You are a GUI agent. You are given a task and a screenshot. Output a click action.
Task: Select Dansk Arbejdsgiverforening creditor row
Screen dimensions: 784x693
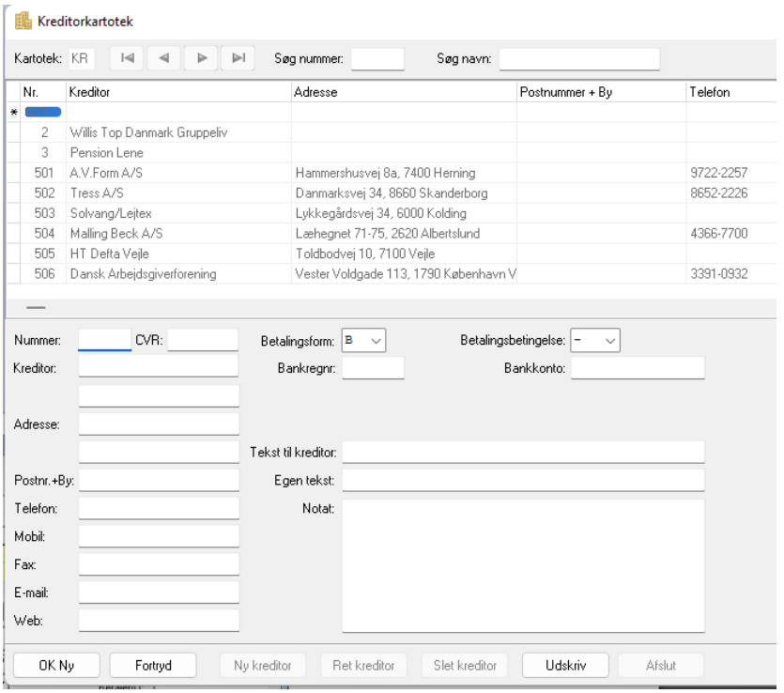pos(392,274)
